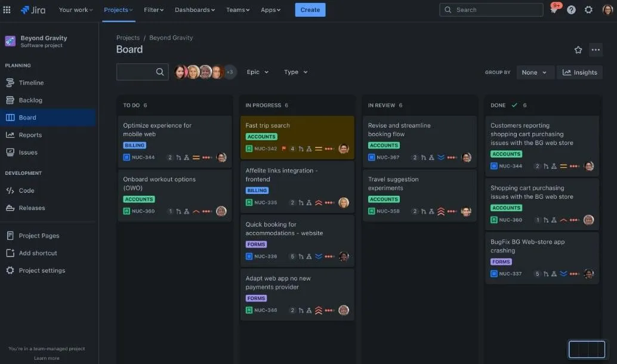Screen dimensions: 617x364
Task: Click the Learn more link
Action: click(x=47, y=358)
